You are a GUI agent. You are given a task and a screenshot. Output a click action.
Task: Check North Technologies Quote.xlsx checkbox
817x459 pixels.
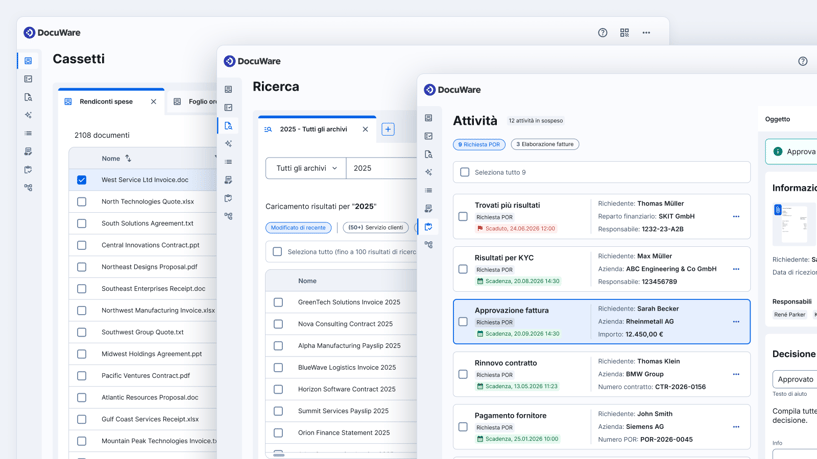(82, 202)
